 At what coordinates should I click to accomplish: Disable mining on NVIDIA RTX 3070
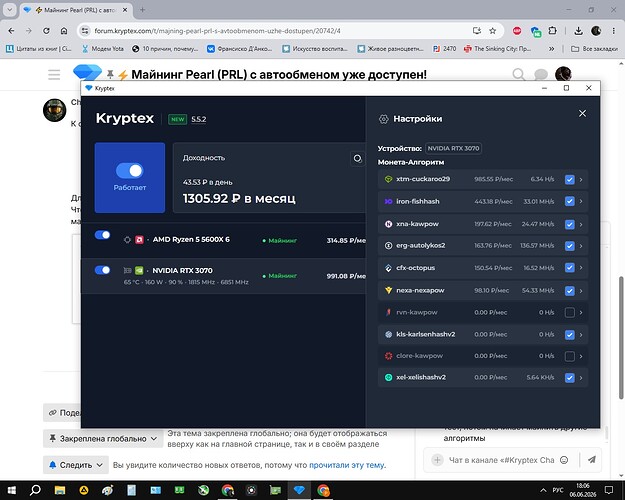[x=102, y=270]
